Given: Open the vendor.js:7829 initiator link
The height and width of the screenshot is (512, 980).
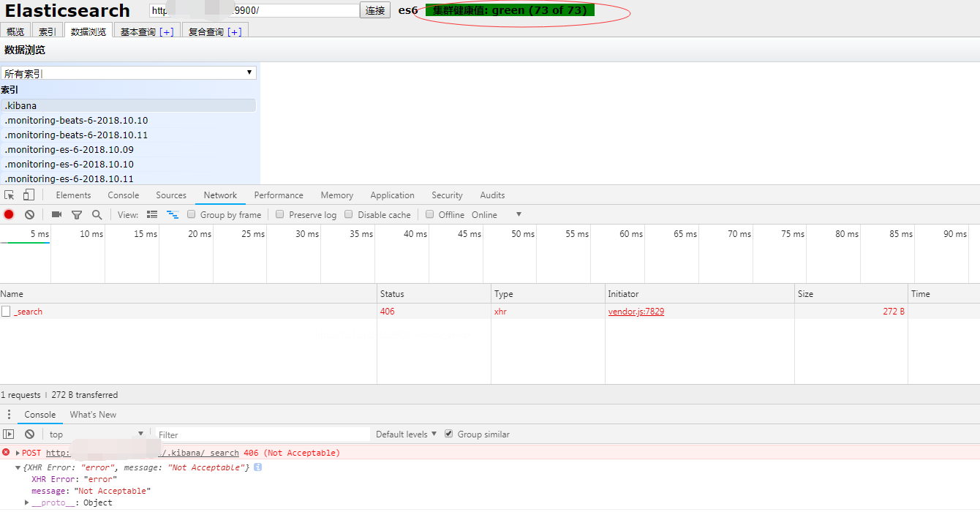Looking at the screenshot, I should [636, 312].
